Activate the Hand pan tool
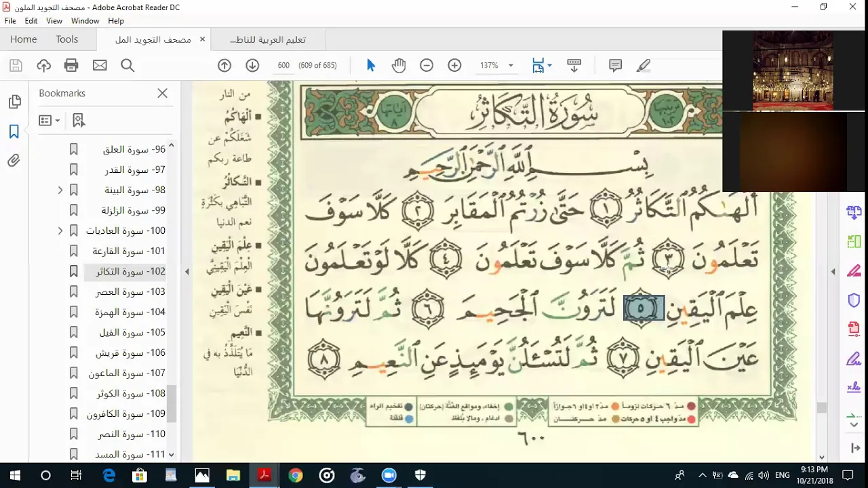The width and height of the screenshot is (868, 488). click(x=399, y=65)
